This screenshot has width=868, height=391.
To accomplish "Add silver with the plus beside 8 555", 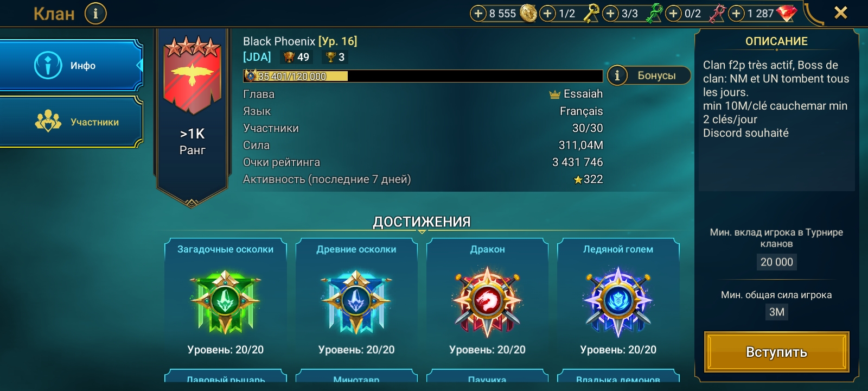I will coord(478,14).
